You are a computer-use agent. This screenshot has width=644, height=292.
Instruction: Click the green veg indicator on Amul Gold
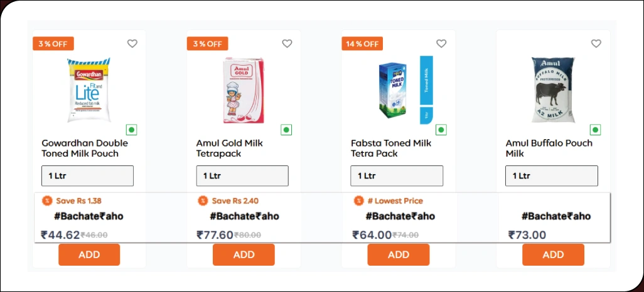pos(286,130)
